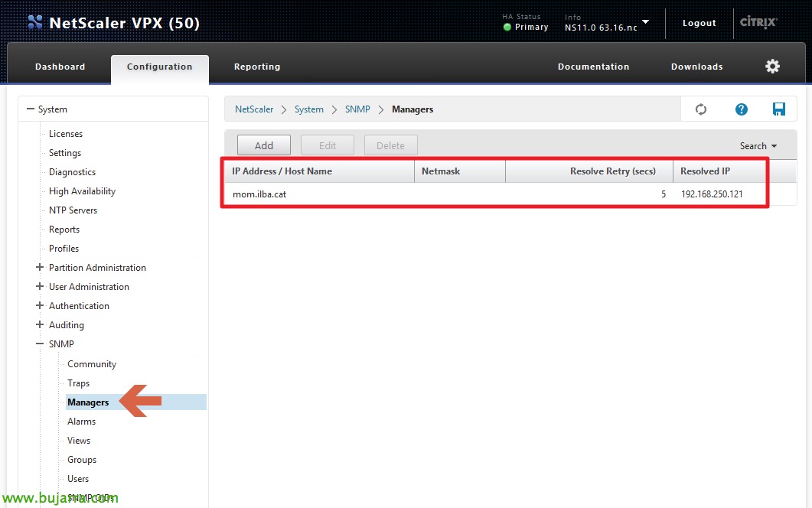Screen dimensions: 812x508
Task: Expand the Auditing node
Action: pos(39,324)
